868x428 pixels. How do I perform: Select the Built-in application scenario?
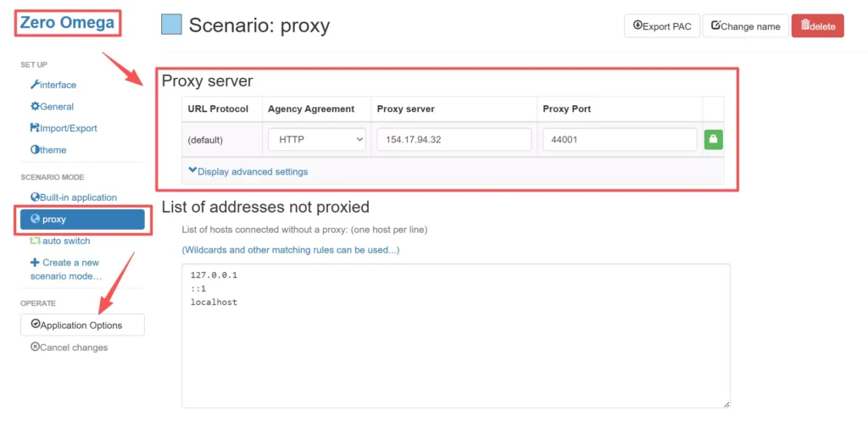73,197
